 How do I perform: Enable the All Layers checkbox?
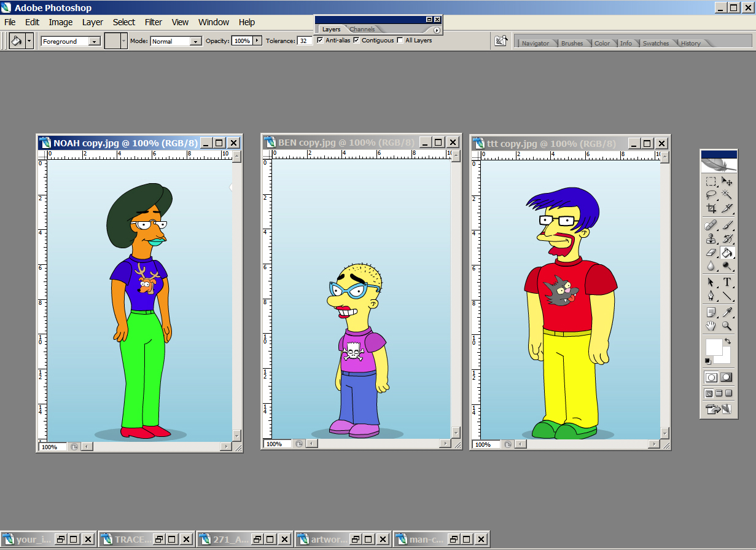point(400,41)
